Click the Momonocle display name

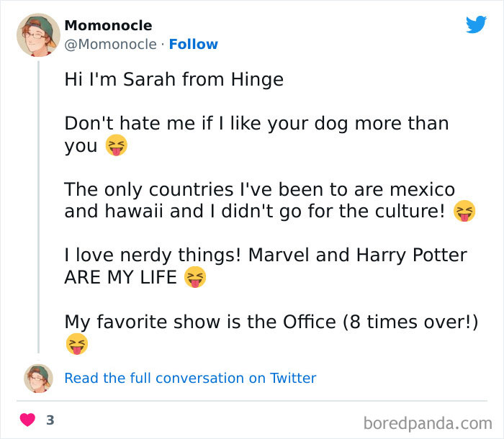(108, 26)
